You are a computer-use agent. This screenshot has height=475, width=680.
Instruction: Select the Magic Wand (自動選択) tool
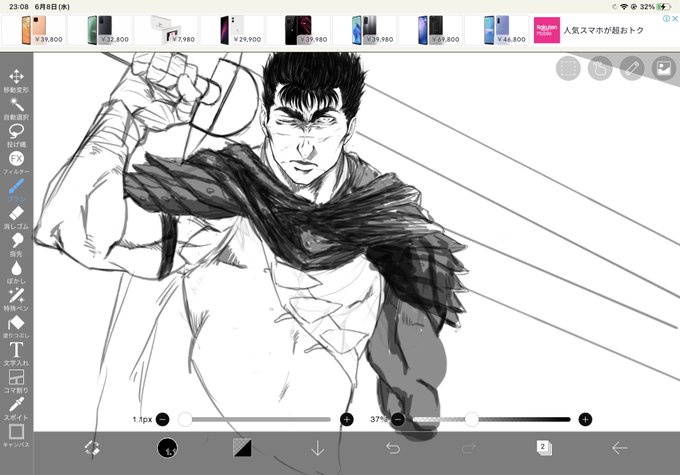[x=16, y=108]
